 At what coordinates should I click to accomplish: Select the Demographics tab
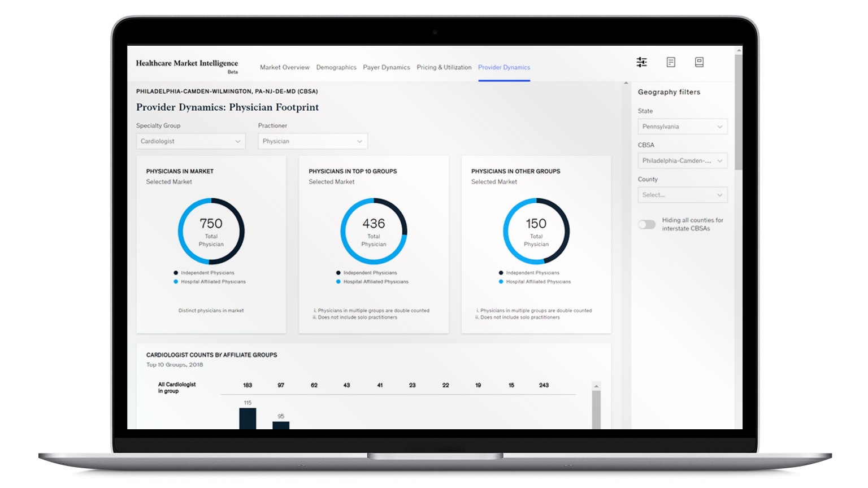click(337, 67)
